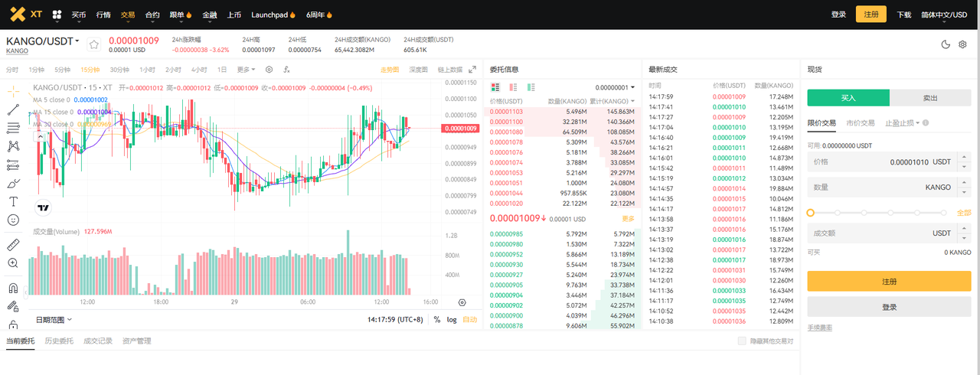This screenshot has width=980, height=375.
Task: Click the Download link in header
Action: coord(904,15)
